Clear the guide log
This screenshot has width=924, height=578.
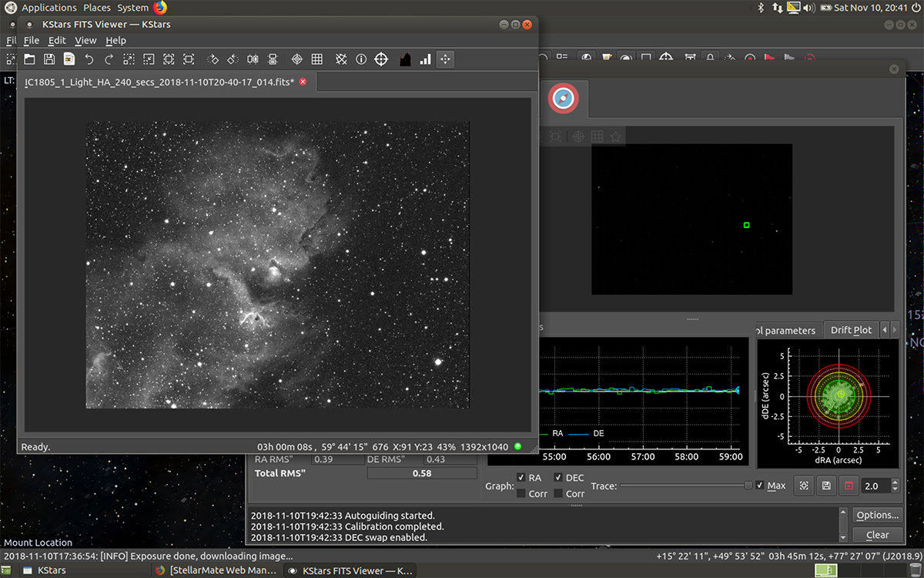pyautogui.click(x=877, y=534)
